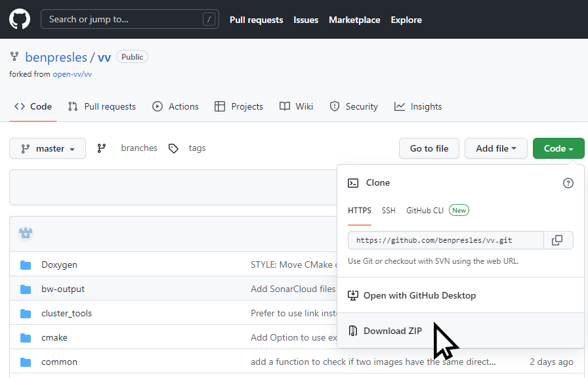The width and height of the screenshot is (588, 378).
Task: Open the 'STYLE: Move CMake' commit message
Action: (x=293, y=264)
